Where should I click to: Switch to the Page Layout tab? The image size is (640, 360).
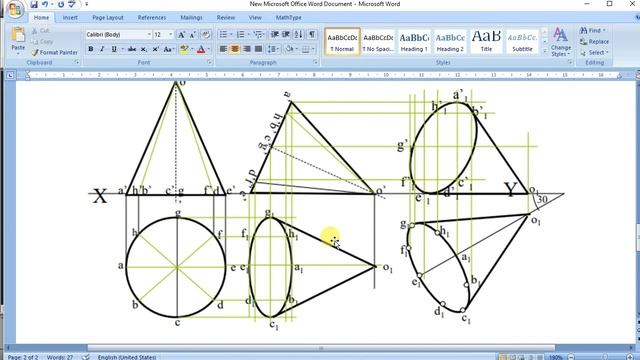pos(108,18)
